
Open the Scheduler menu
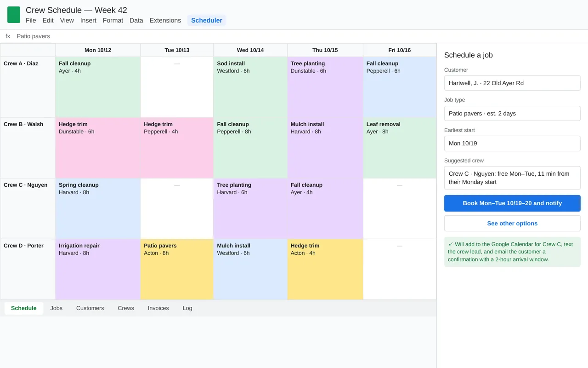click(x=207, y=20)
